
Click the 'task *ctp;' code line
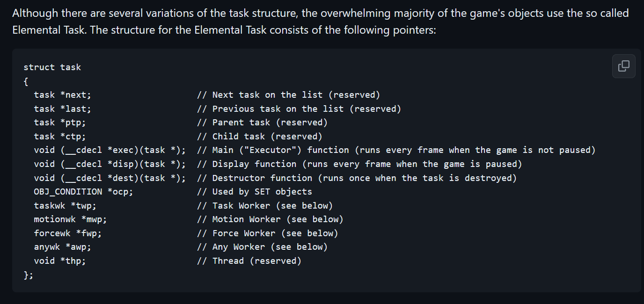click(60, 137)
